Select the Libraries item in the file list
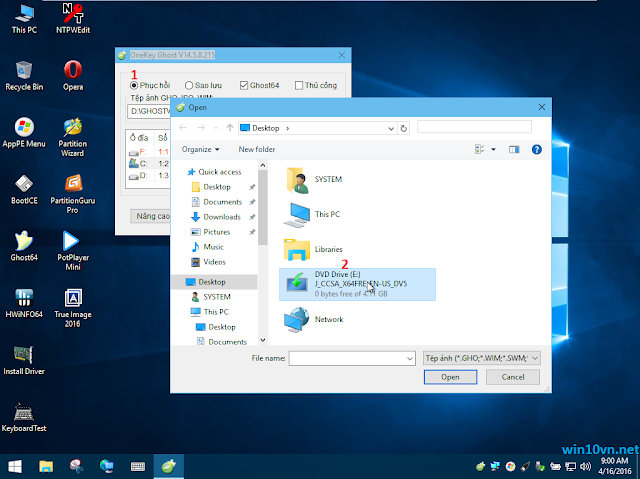This screenshot has width=640, height=479. (x=313, y=249)
